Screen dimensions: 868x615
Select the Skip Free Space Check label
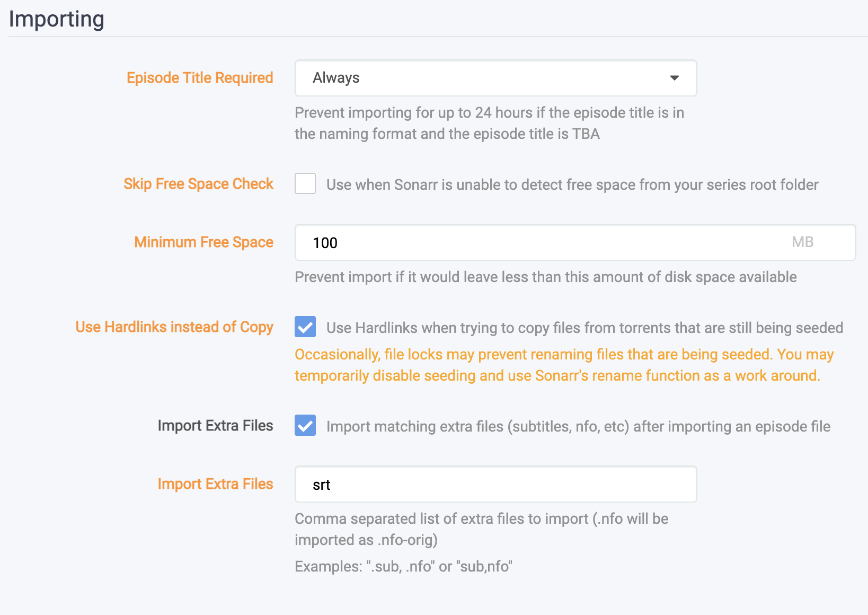pos(198,184)
